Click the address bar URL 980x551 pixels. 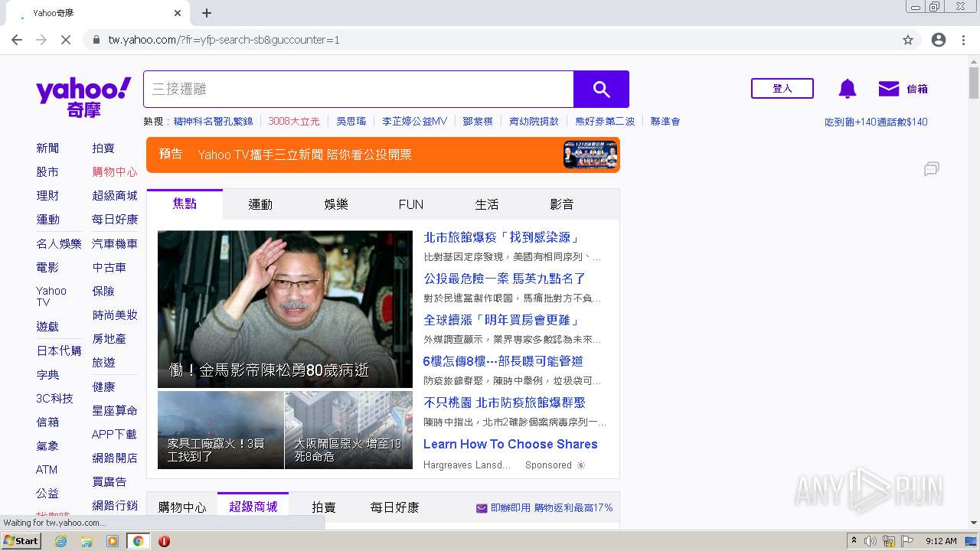coord(224,40)
